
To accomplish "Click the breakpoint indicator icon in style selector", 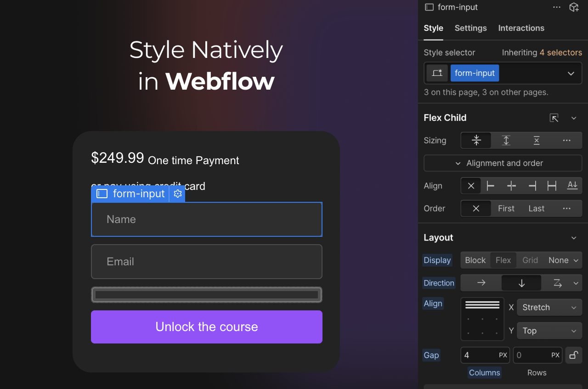I will [x=437, y=73].
